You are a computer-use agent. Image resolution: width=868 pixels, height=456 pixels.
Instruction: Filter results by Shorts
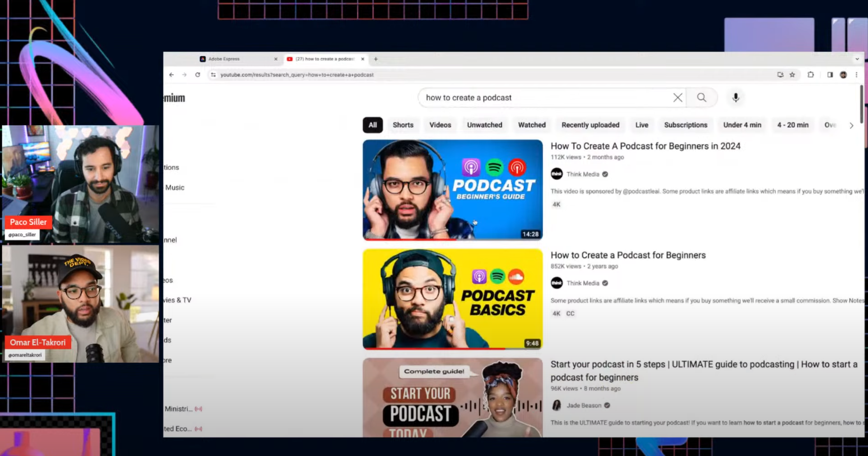(403, 125)
